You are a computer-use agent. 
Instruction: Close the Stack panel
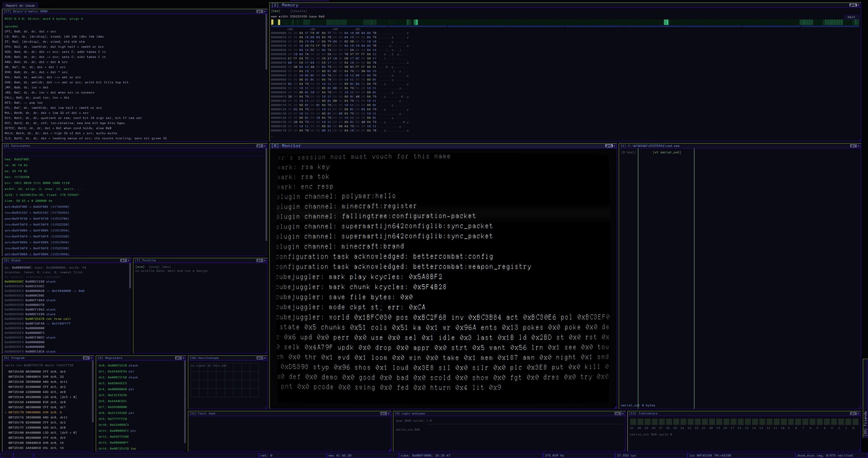pyautogui.click(x=129, y=260)
